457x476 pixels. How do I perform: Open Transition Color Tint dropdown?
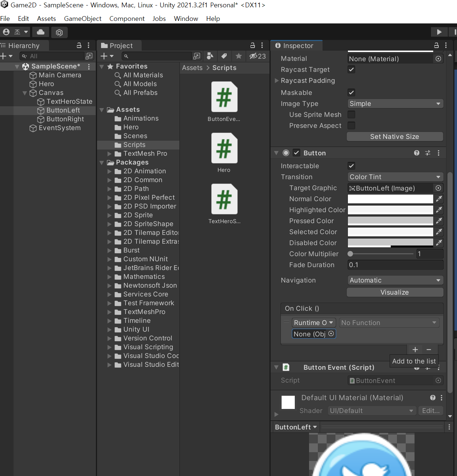(395, 177)
